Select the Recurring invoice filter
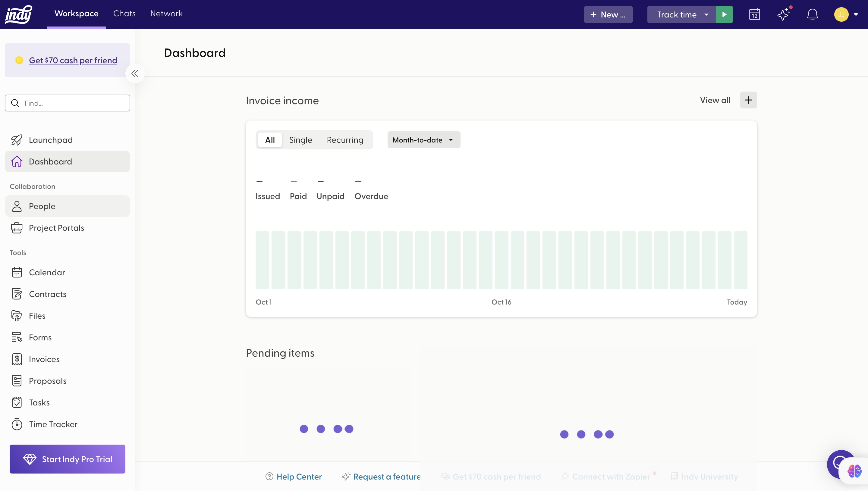Image resolution: width=868 pixels, height=491 pixels. [345, 140]
